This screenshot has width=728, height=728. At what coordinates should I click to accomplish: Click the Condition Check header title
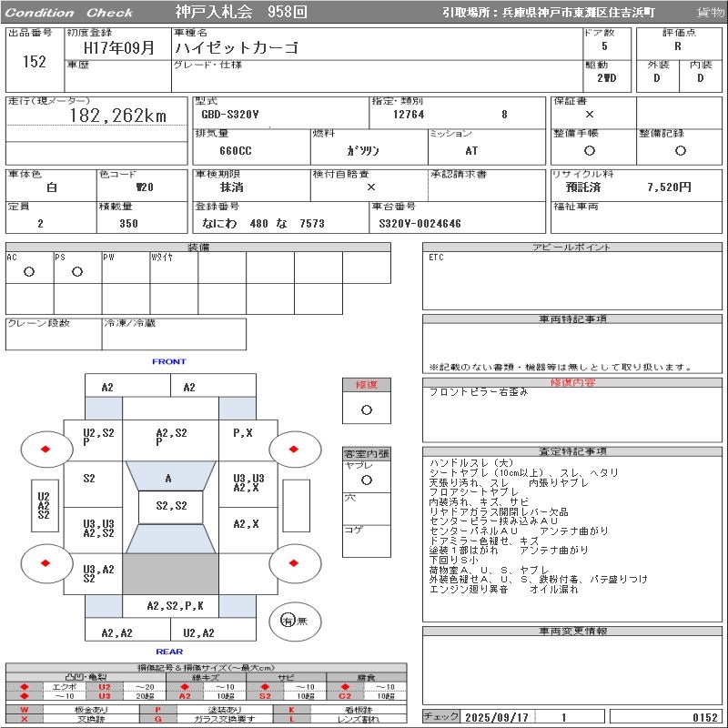(x=69, y=13)
